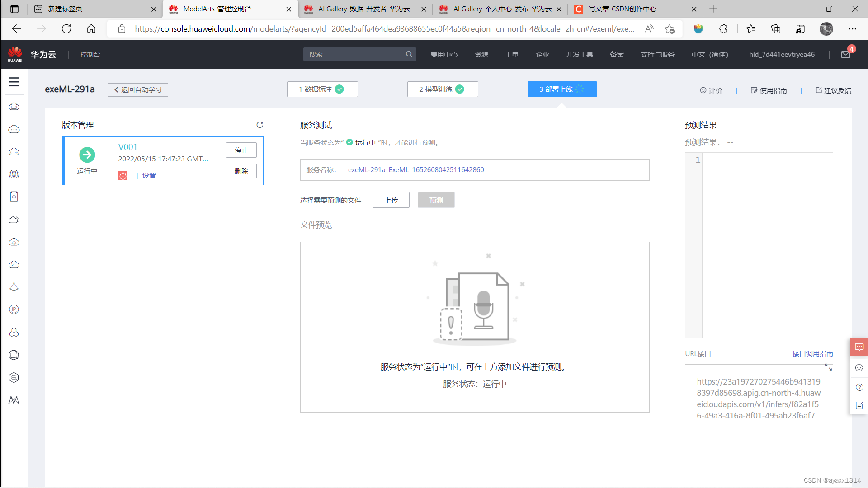868x488 pixels.
Task: Click the red timer icon under V001
Action: 123,176
